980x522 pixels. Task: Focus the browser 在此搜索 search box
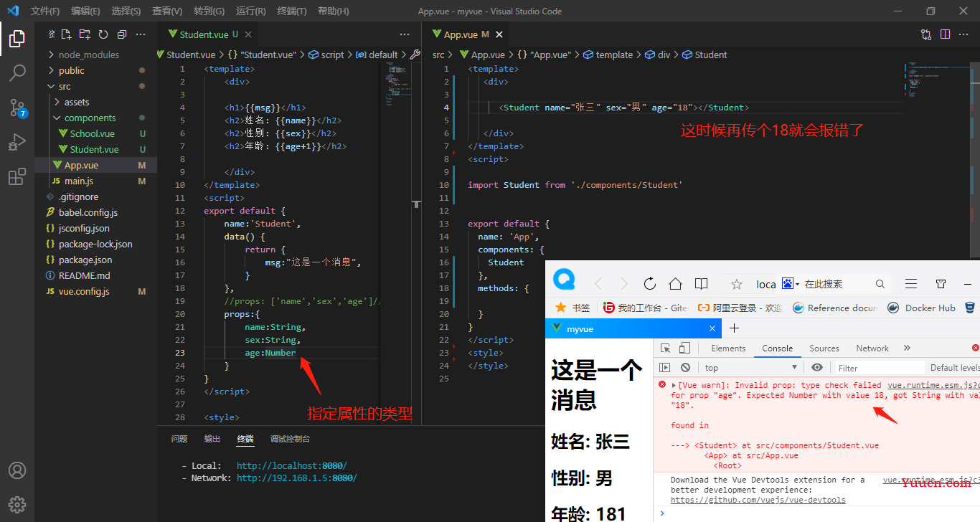pos(838,284)
